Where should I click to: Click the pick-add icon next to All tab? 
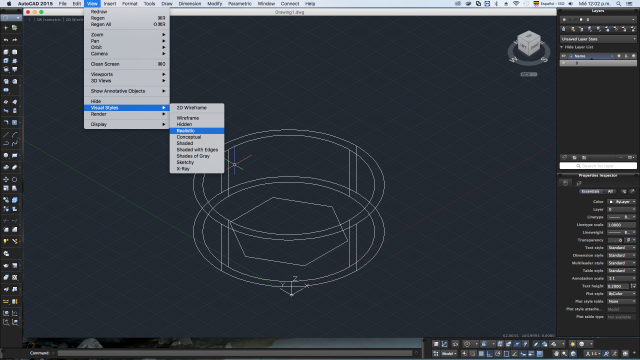624,191
